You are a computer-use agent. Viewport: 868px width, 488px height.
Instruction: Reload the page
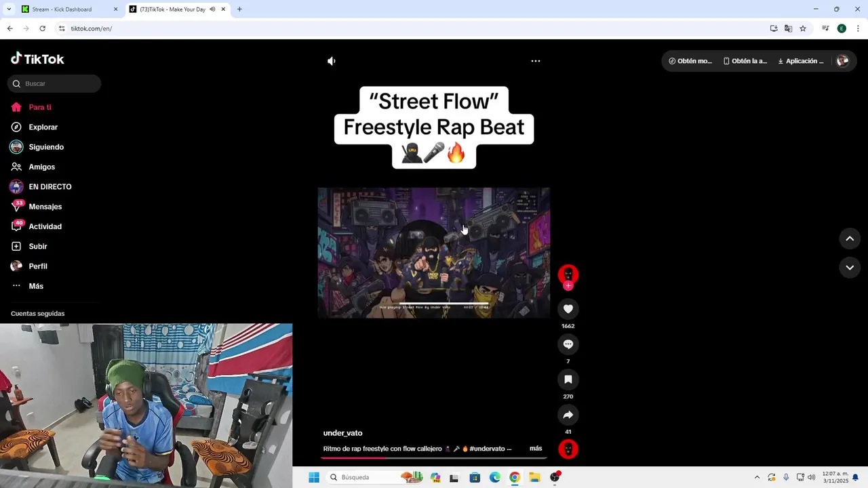[42, 28]
